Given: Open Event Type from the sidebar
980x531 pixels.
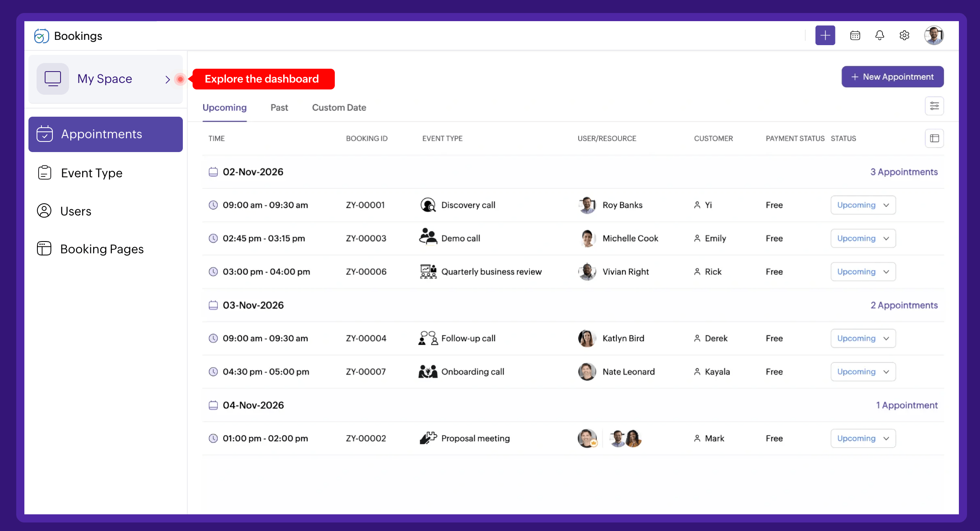Looking at the screenshot, I should 91,173.
